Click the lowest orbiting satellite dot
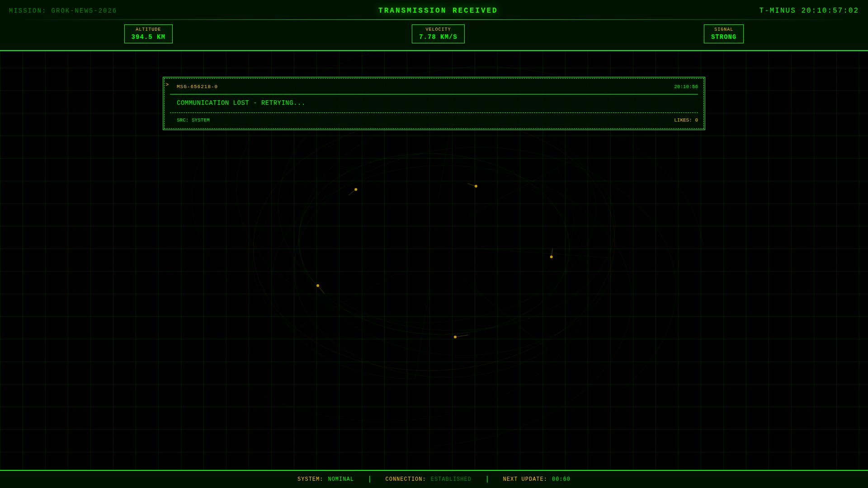This screenshot has height=488, width=868. [x=455, y=337]
